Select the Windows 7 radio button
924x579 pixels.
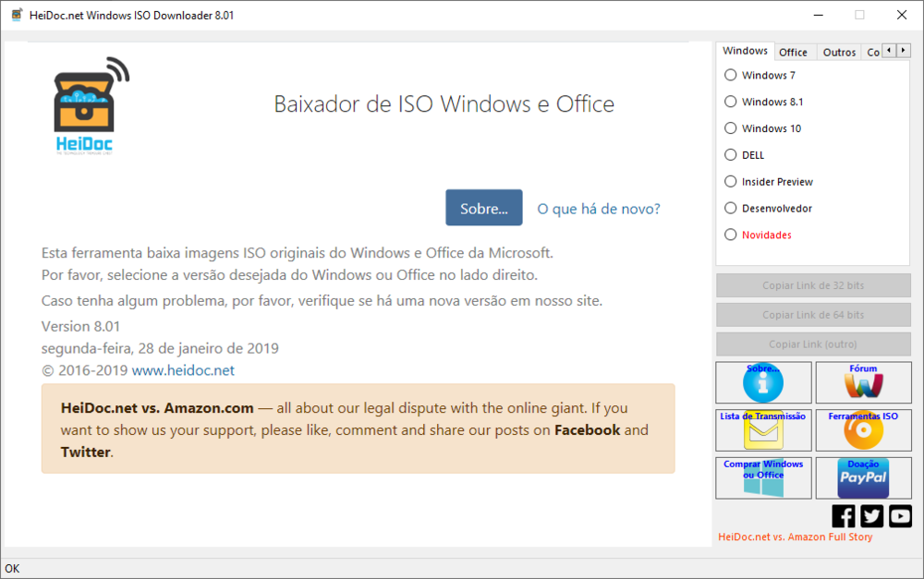[x=760, y=75]
